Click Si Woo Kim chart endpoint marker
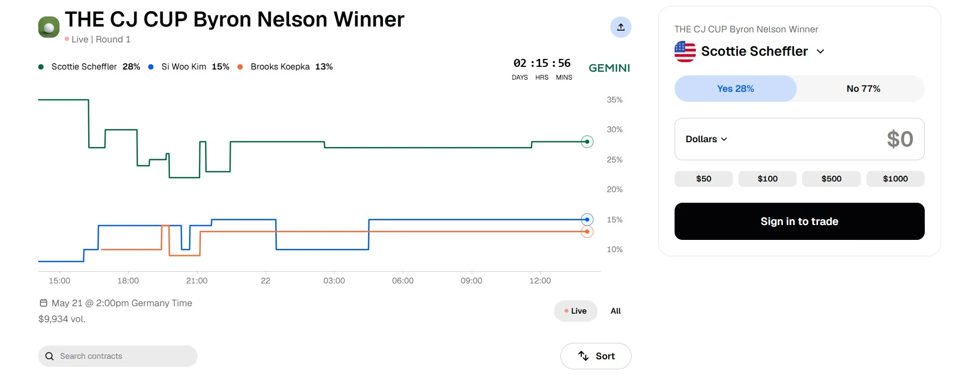 [587, 220]
